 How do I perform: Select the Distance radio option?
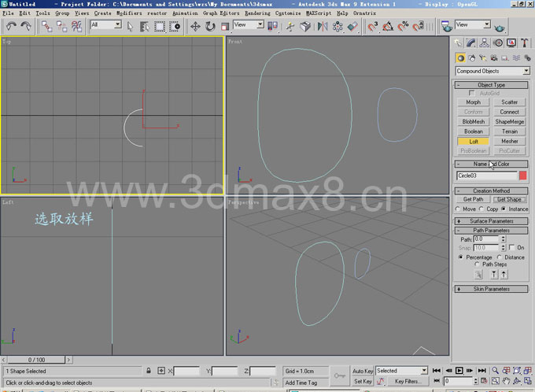tap(500, 257)
